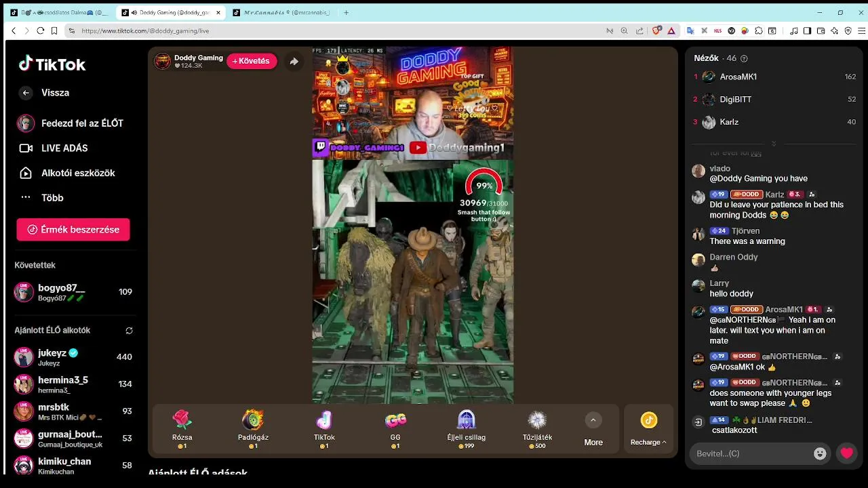This screenshot has width=868, height=488.
Task: Go back with the Vissza arrow icon
Action: (x=26, y=93)
